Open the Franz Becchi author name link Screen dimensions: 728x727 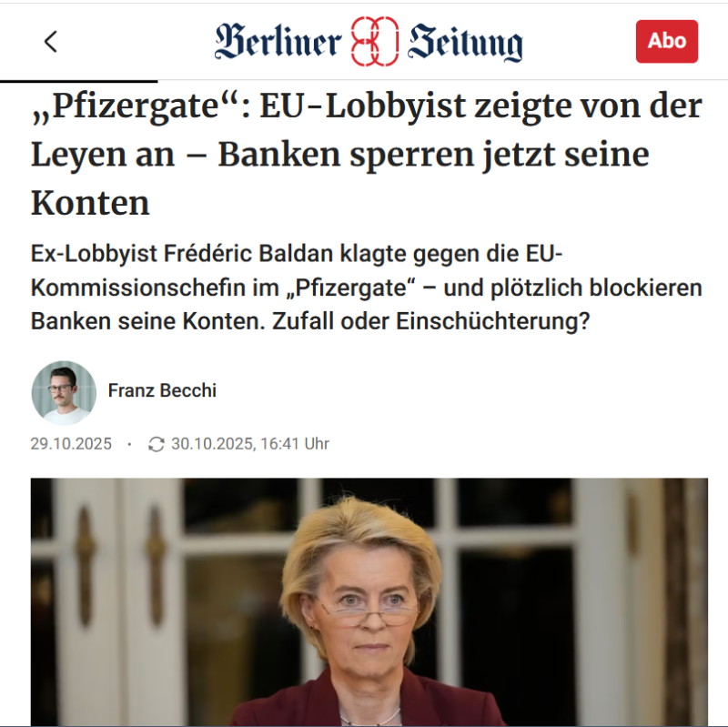(162, 390)
